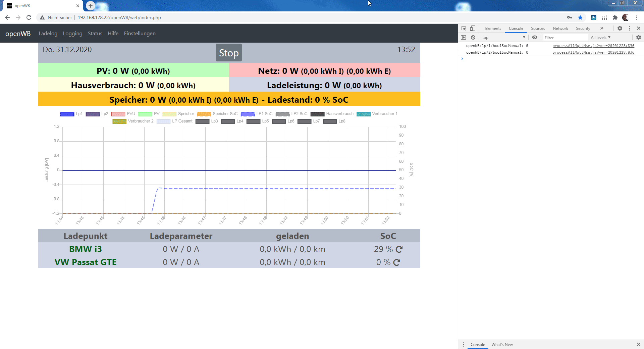
Task: Open the BMW i3 charge point link
Action: [x=85, y=249]
